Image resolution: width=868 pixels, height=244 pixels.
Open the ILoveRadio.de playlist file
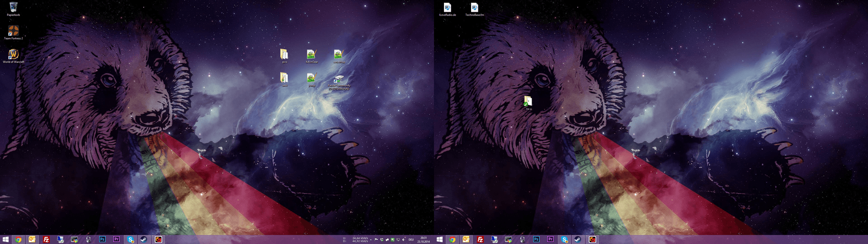coord(447,8)
